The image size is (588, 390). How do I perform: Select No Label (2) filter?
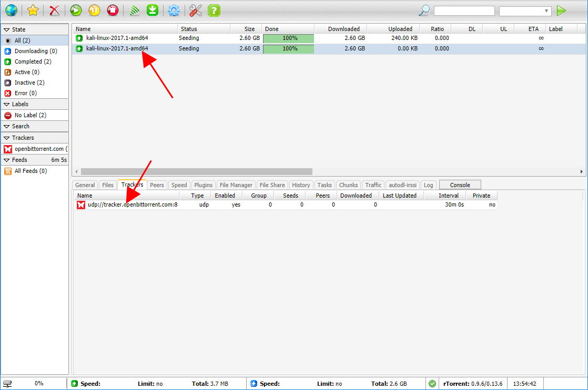(35, 115)
